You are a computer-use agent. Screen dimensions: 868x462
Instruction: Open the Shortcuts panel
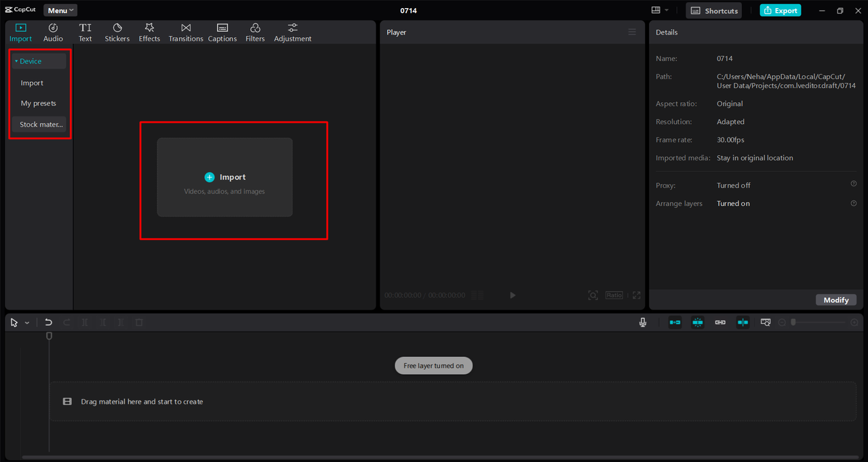pos(714,10)
